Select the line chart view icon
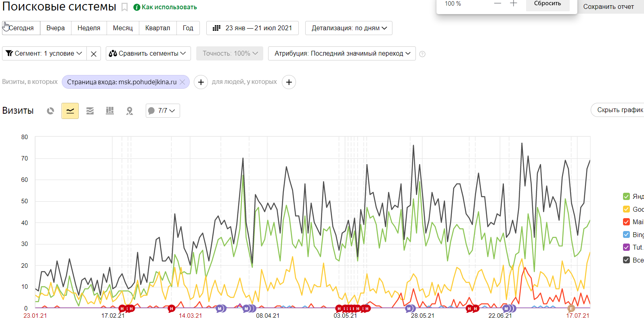The image size is (644, 325). click(70, 111)
